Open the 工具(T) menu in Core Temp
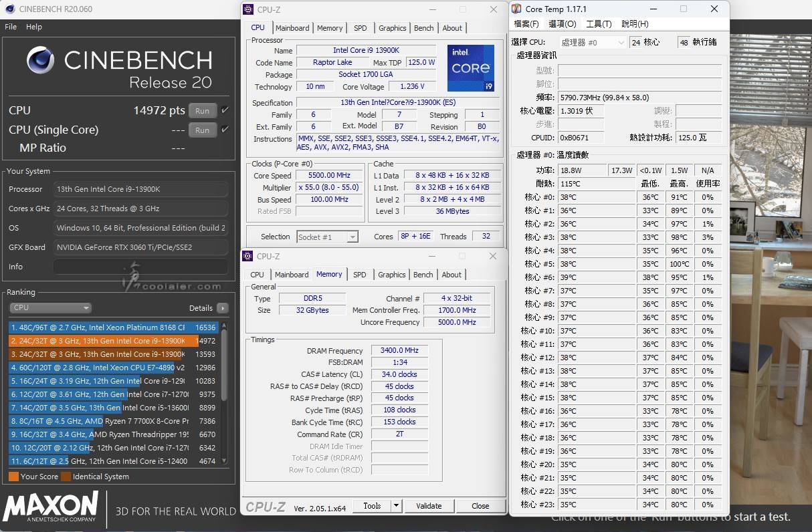This screenshot has width=812, height=532. [598, 24]
